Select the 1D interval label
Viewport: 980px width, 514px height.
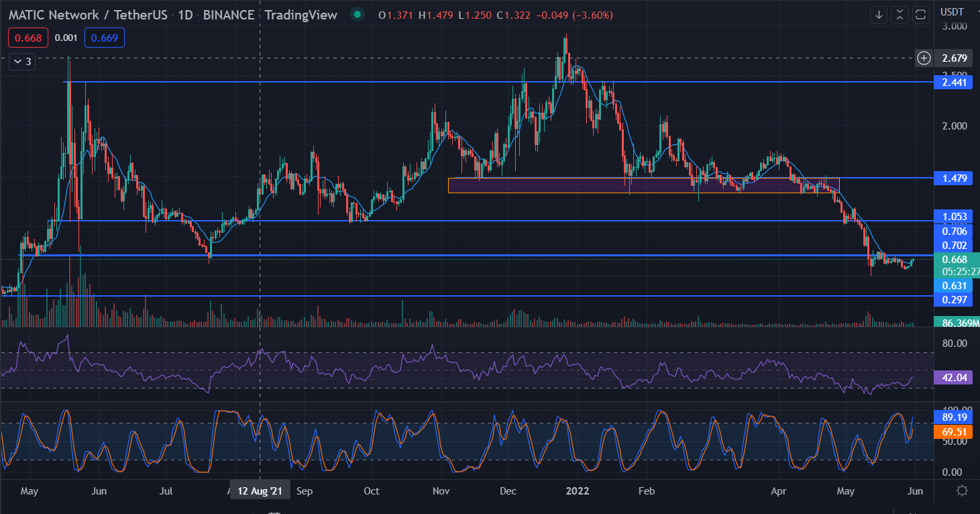[x=184, y=15]
